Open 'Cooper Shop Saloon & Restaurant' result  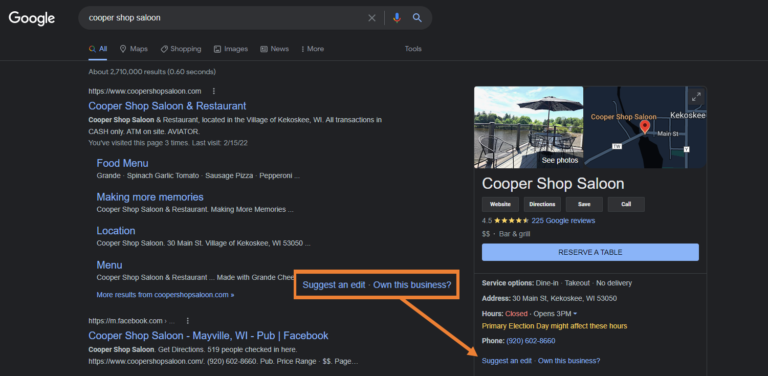[x=167, y=106]
